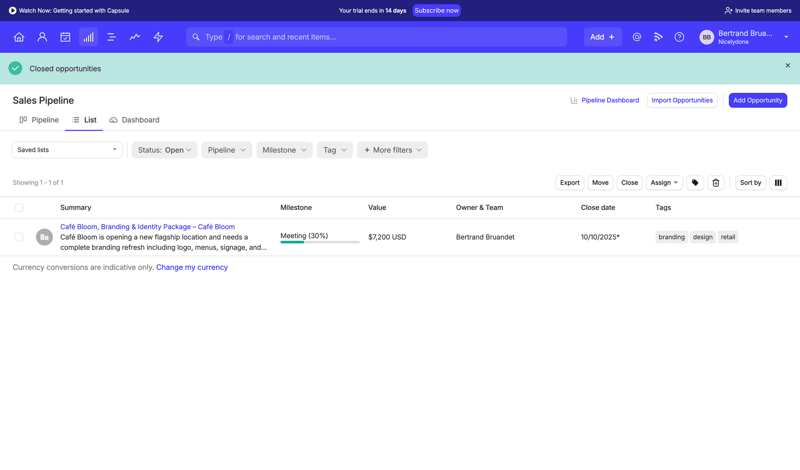Image resolution: width=800 pixels, height=470 pixels.
Task: Focus the search and recent items field
Action: pyautogui.click(x=377, y=37)
